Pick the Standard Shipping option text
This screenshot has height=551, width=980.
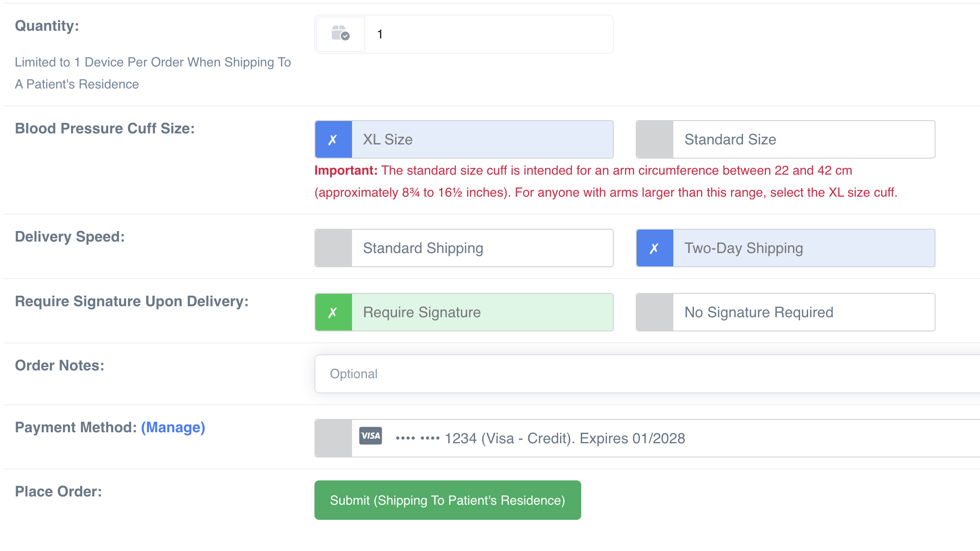[423, 248]
